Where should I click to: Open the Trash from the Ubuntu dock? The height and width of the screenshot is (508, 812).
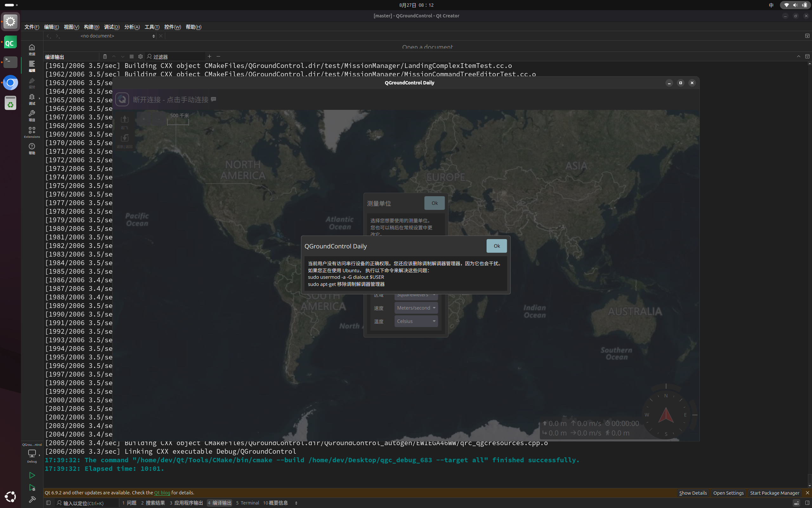(10, 103)
